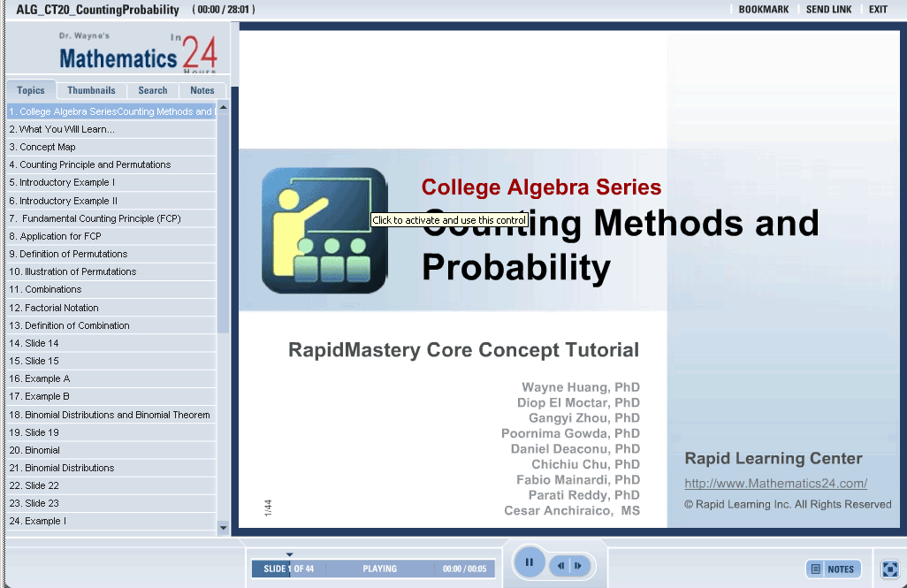Switch to the Search tab
The width and height of the screenshot is (907, 588).
pos(152,90)
